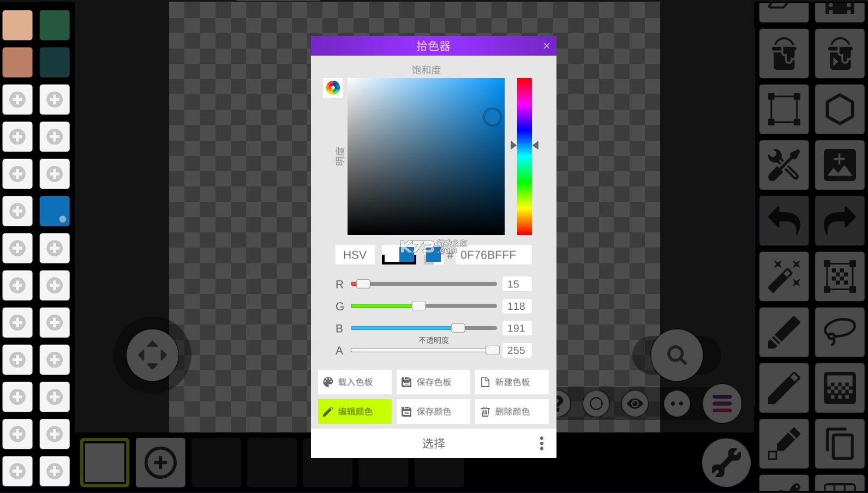
Task: Open the wrench and screwdriver tools icon
Action: [784, 165]
